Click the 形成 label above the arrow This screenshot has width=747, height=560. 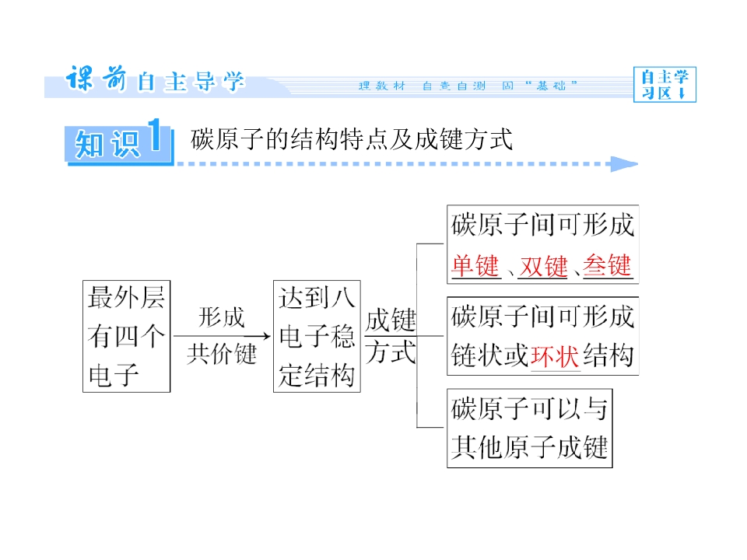tap(222, 317)
